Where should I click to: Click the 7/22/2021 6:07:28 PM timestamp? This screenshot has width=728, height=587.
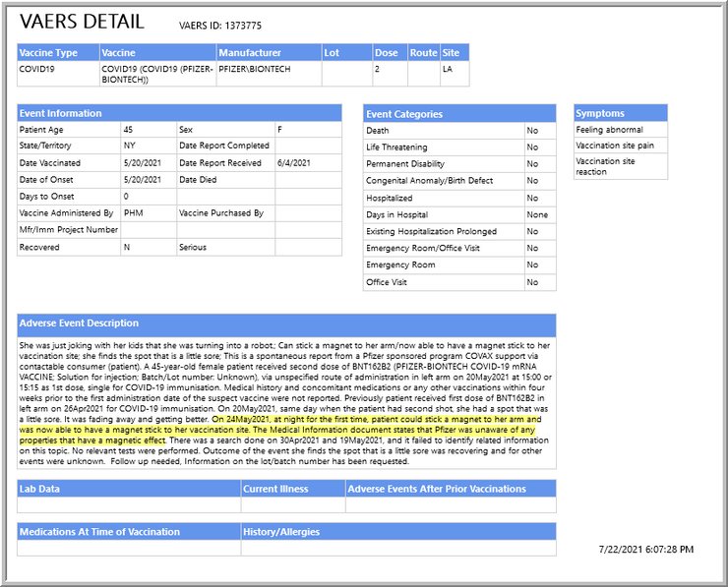(x=646, y=550)
